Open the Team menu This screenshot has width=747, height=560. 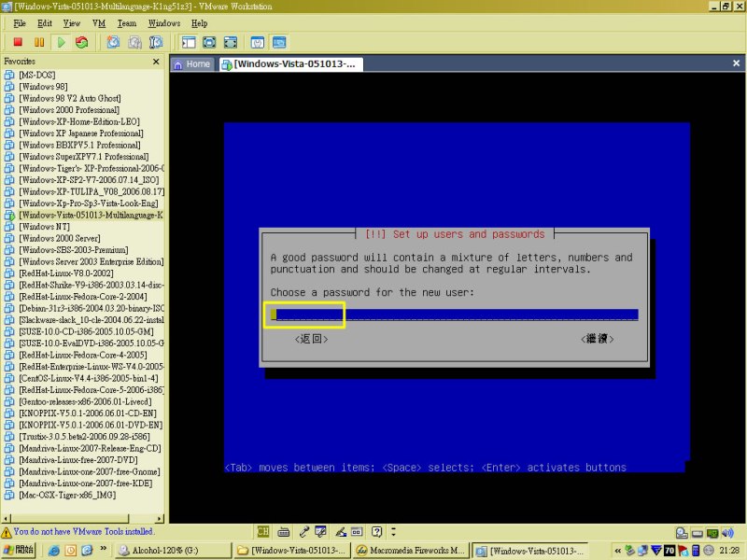[x=127, y=23]
